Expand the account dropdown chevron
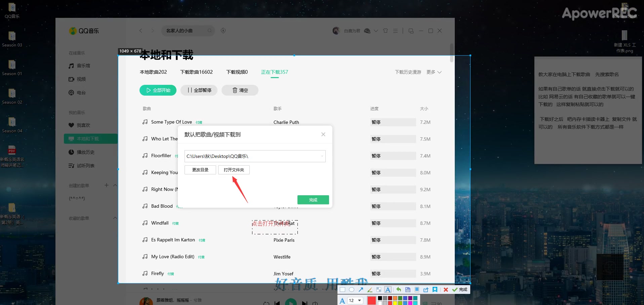Image resolution: width=644 pixels, height=305 pixels. pos(376,31)
